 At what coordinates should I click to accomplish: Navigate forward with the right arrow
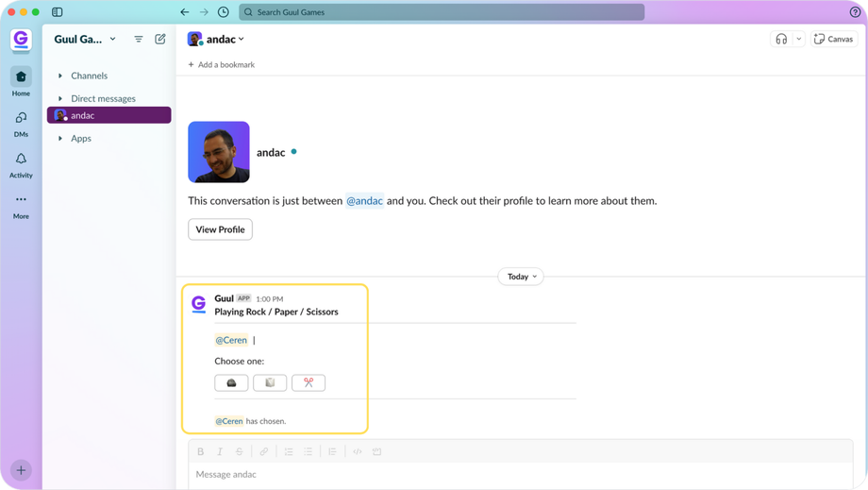click(x=204, y=12)
